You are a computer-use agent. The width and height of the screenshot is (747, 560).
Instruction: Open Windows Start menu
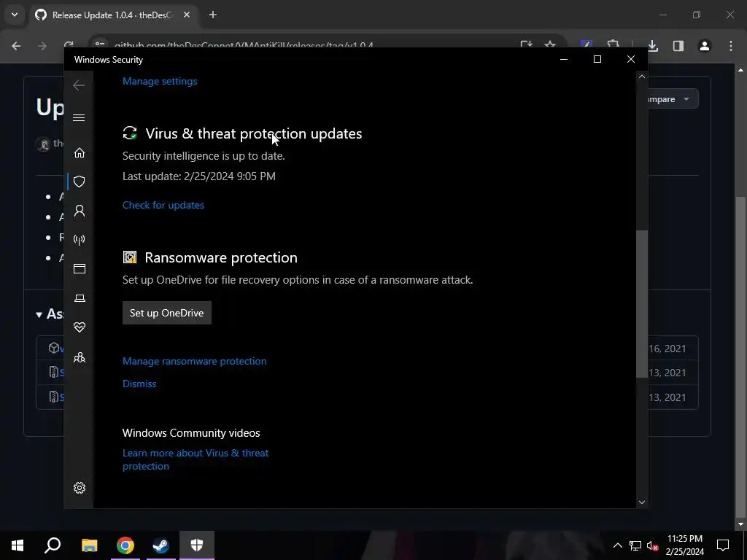coord(18,545)
